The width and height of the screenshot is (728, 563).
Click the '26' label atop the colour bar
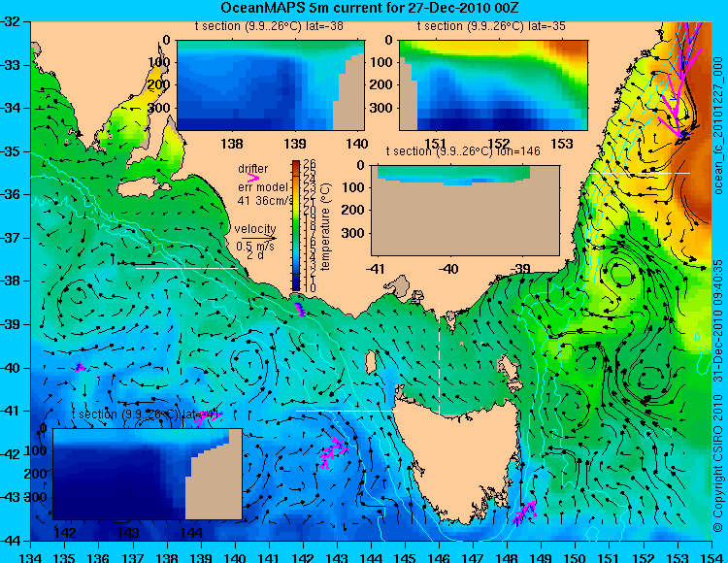click(310, 164)
